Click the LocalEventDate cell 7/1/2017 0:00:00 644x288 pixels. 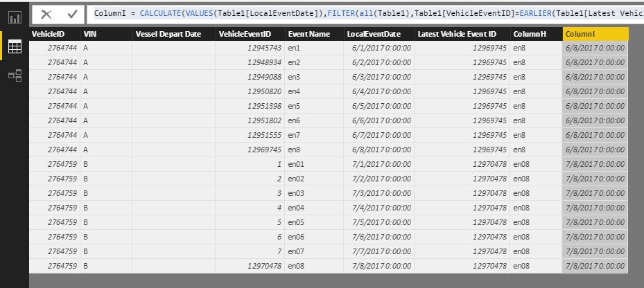379,164
